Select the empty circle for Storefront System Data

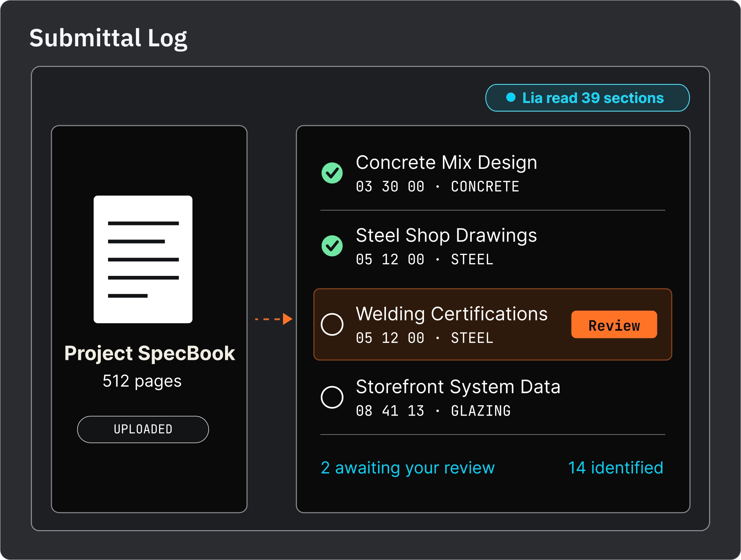332,397
